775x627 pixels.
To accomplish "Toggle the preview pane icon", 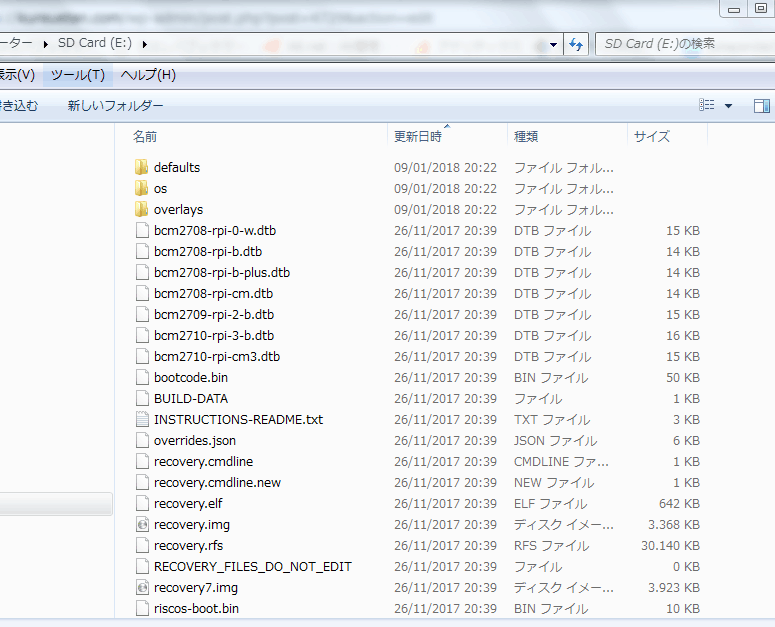I will (761, 105).
